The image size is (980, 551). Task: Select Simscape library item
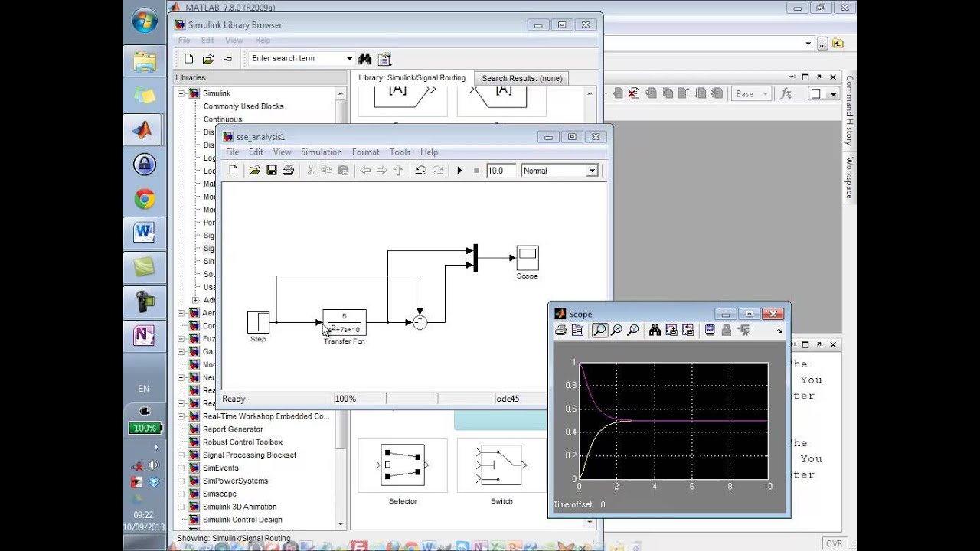[x=220, y=494]
